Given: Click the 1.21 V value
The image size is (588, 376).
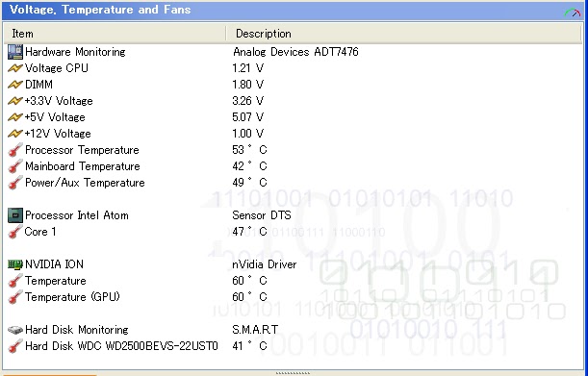Looking at the screenshot, I should [x=248, y=68].
